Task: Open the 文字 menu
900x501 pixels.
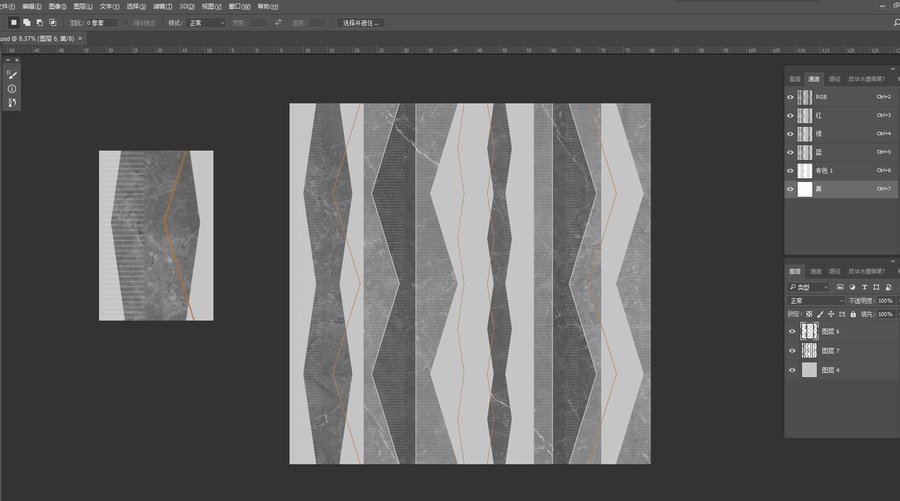Action: (109, 6)
